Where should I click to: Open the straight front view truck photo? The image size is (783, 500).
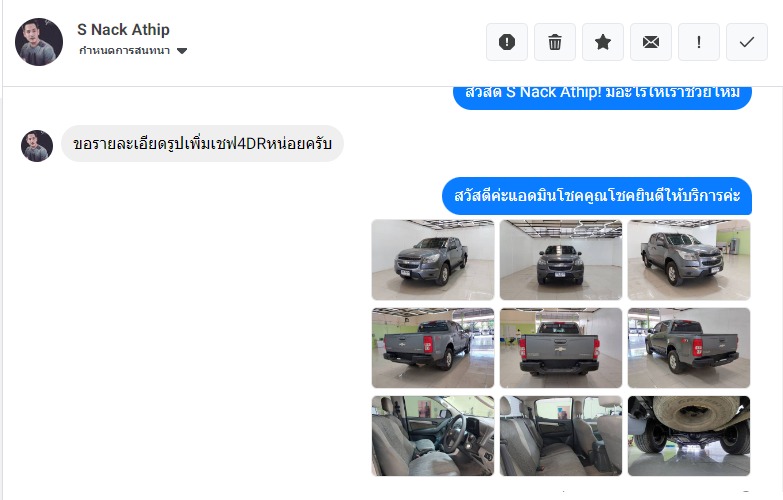click(x=561, y=260)
